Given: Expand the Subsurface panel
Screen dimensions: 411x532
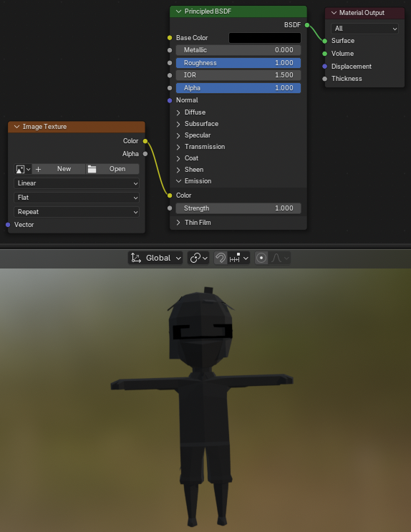Looking at the screenshot, I should 178,124.
